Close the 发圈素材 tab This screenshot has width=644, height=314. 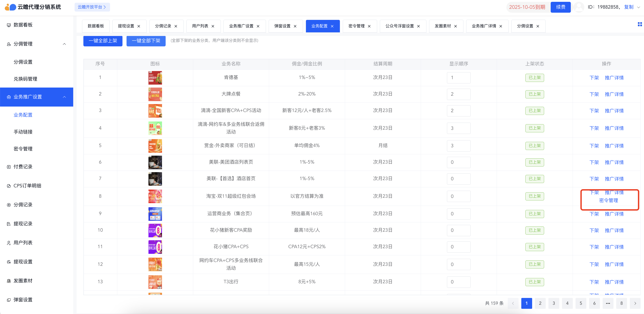(x=456, y=26)
